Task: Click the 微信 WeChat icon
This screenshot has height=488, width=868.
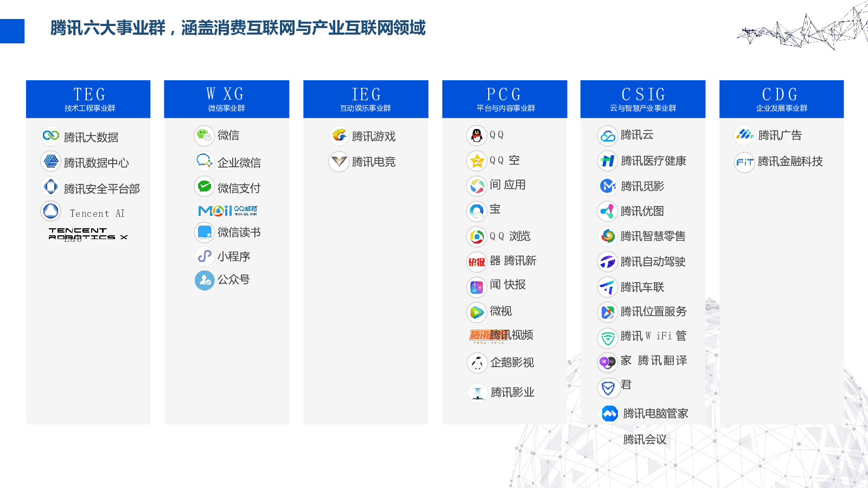Action: (205, 135)
